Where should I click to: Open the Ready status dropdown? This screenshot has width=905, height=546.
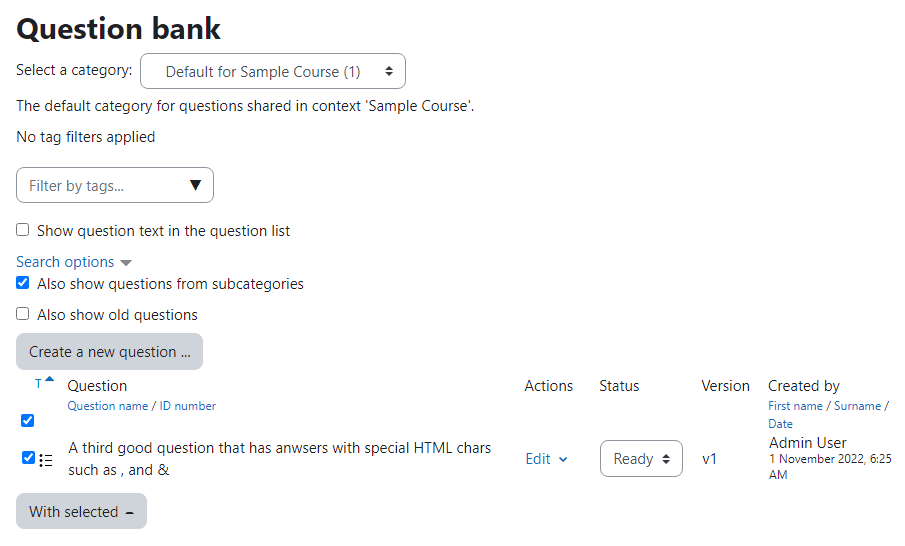tap(641, 459)
